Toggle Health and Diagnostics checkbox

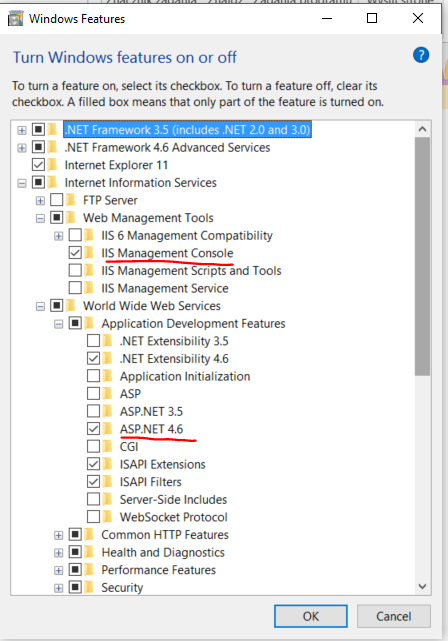(x=75, y=552)
